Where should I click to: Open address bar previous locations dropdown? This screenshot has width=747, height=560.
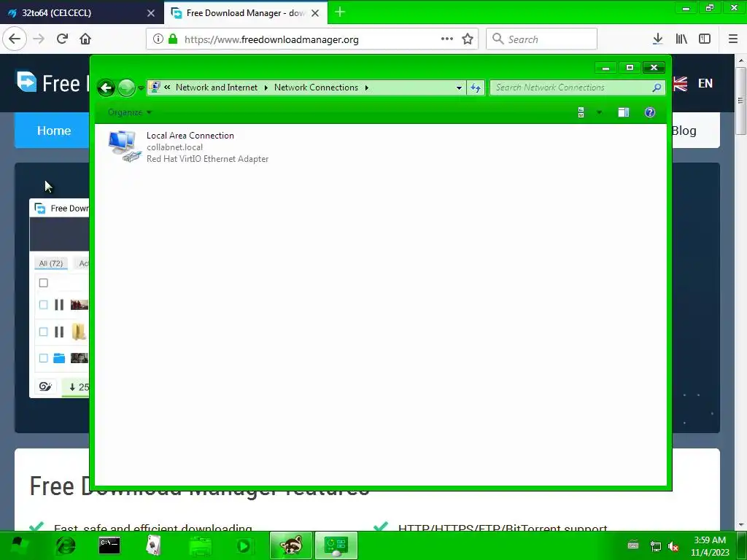[x=459, y=87]
